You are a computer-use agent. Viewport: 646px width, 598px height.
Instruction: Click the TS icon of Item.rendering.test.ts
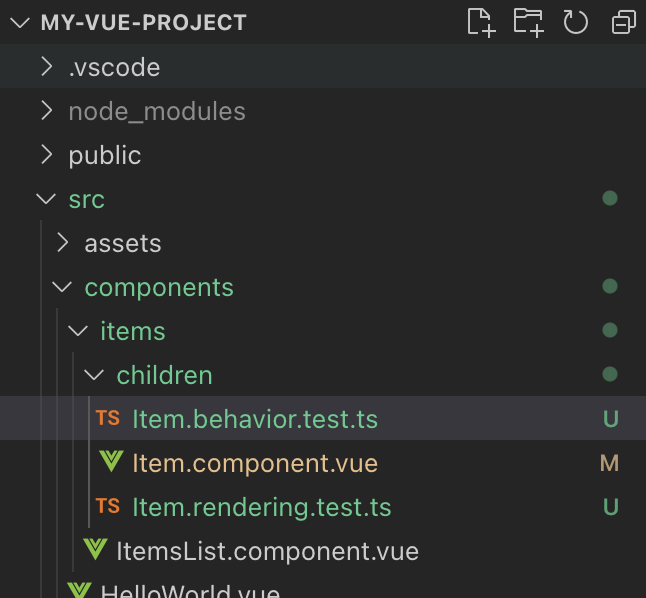[108, 506]
